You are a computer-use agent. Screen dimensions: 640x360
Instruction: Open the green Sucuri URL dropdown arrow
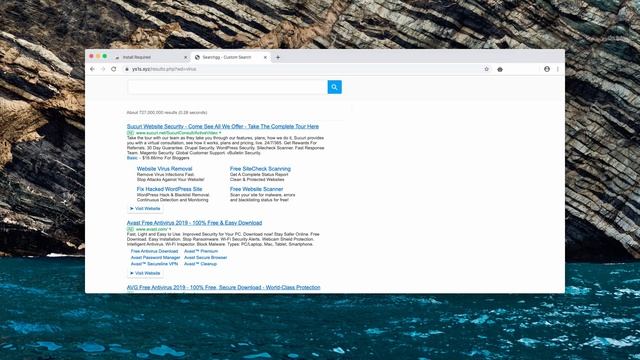click(220, 133)
